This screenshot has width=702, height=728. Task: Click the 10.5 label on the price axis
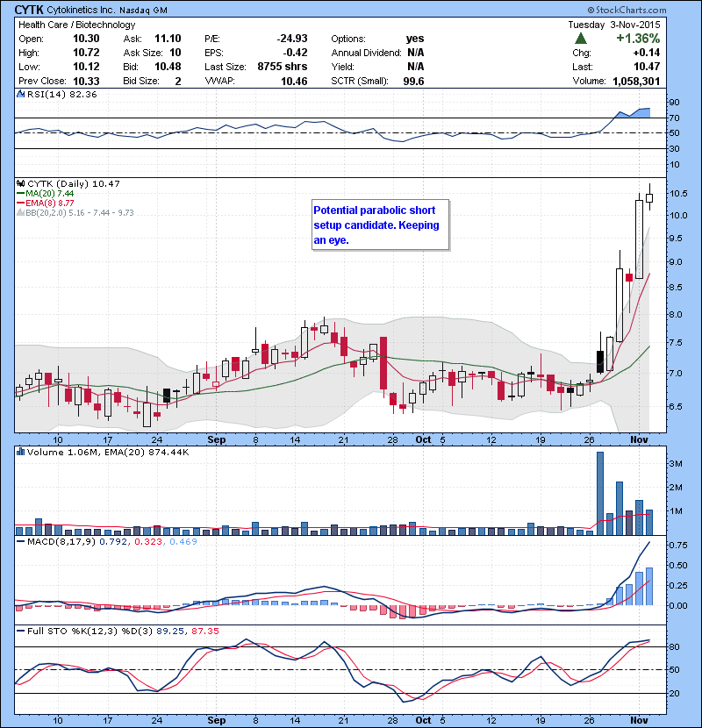tap(678, 193)
